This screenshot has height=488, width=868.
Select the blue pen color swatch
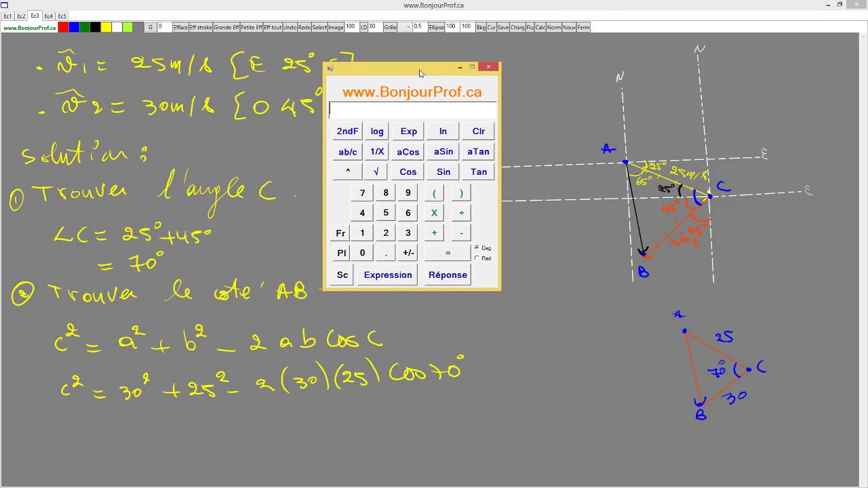coord(74,27)
